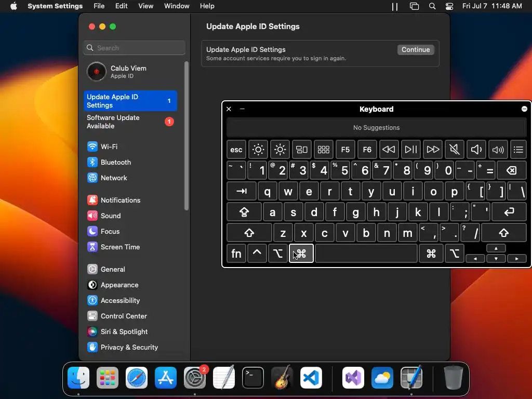Open the File menu
This screenshot has width=532, height=399.
99,6
